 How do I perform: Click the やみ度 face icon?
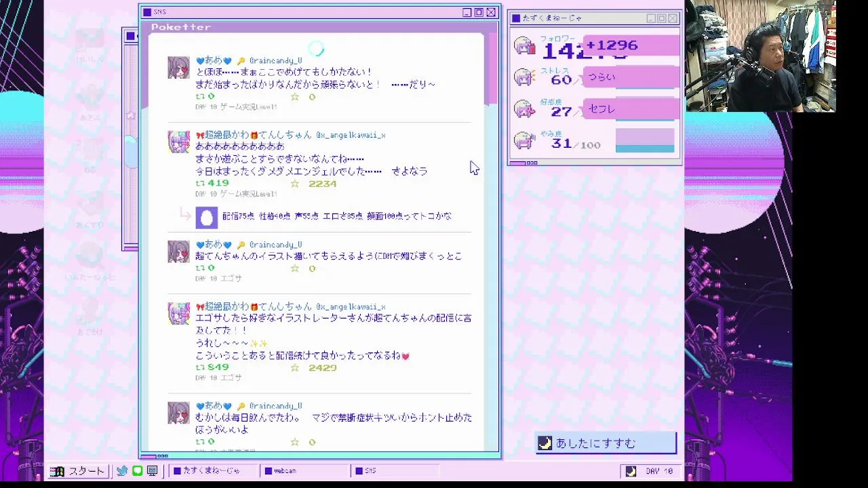525,140
